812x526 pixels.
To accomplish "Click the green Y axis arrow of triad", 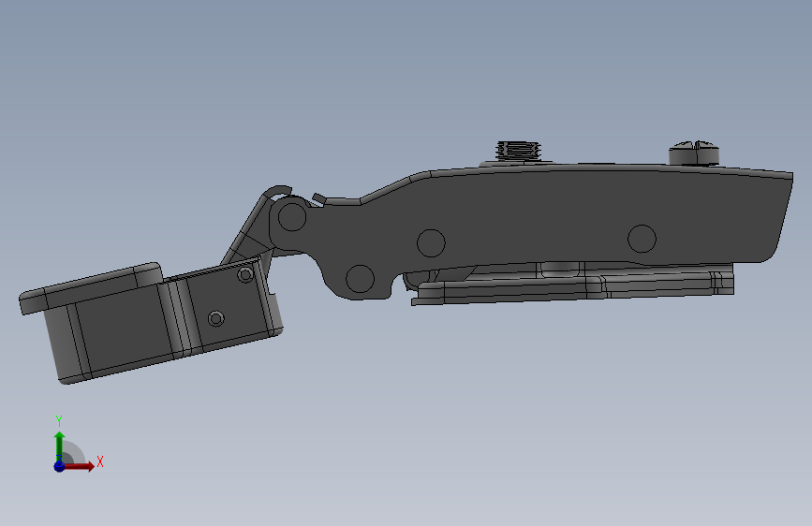I will click(x=59, y=446).
